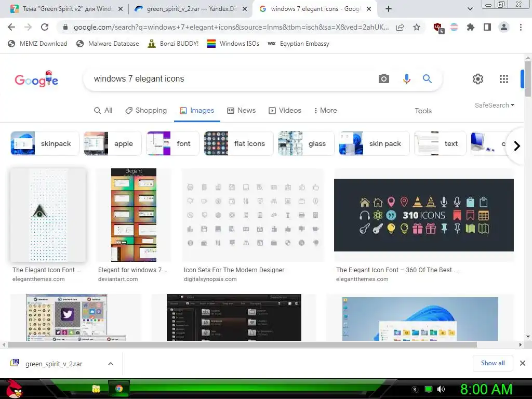Close the Green Spirit v2 theme tab
The image size is (532, 399).
[121, 9]
